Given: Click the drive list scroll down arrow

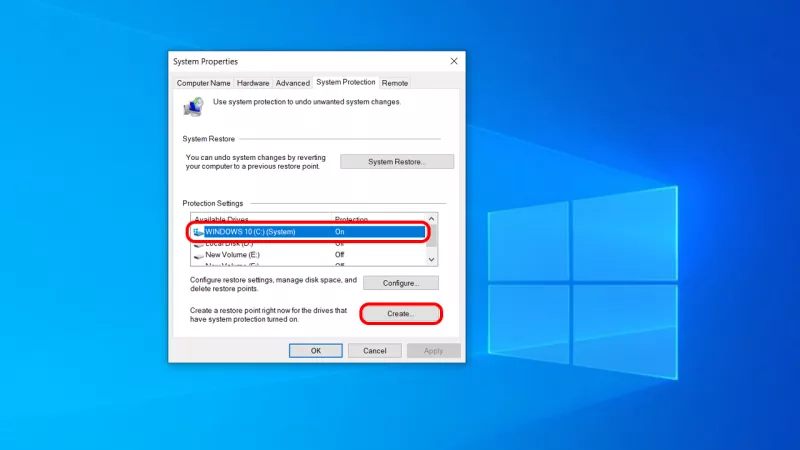Looking at the screenshot, I should (432, 260).
